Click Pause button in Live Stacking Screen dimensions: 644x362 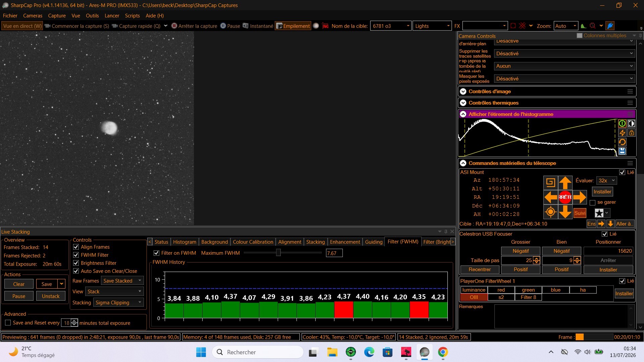click(19, 296)
